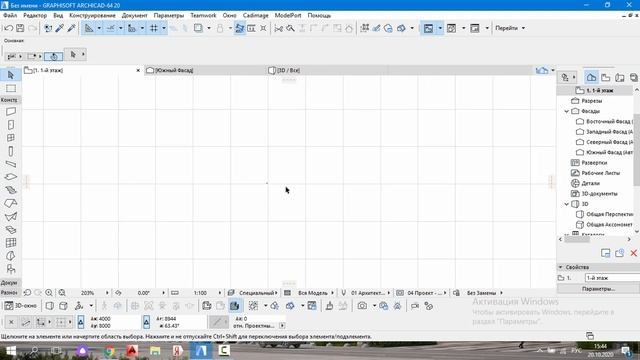The height and width of the screenshot is (360, 640).
Task: Collapse the 3D tree node in navigator
Action: (567, 204)
